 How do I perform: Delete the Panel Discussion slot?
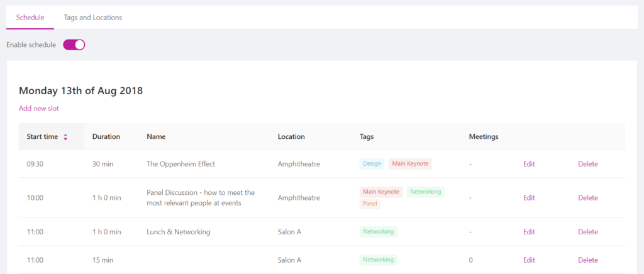pos(588,198)
